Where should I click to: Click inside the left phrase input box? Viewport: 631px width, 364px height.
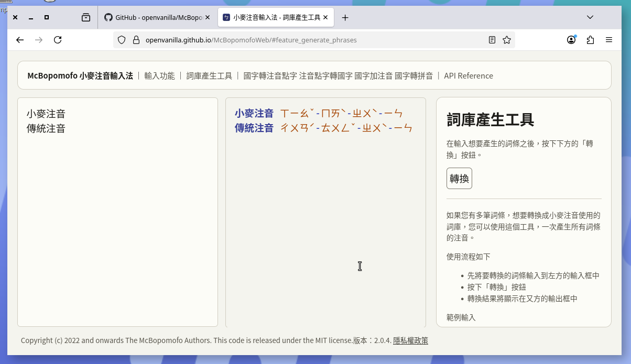tap(117, 212)
